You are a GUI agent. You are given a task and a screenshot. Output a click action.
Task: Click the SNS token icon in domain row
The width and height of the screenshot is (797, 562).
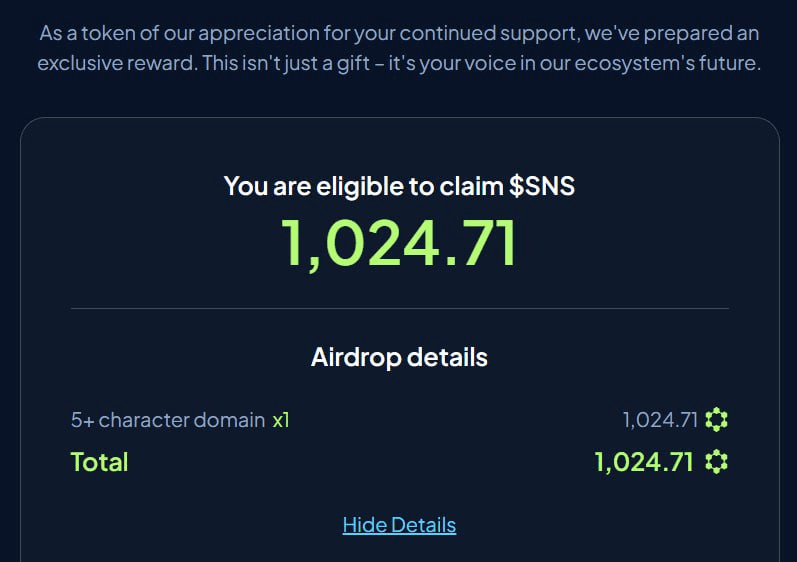tap(716, 420)
